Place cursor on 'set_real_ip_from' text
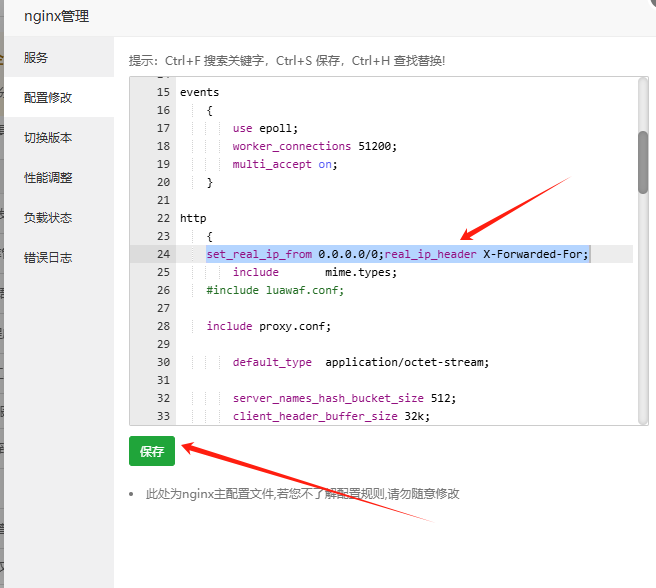This screenshot has width=656, height=588. tap(259, 254)
